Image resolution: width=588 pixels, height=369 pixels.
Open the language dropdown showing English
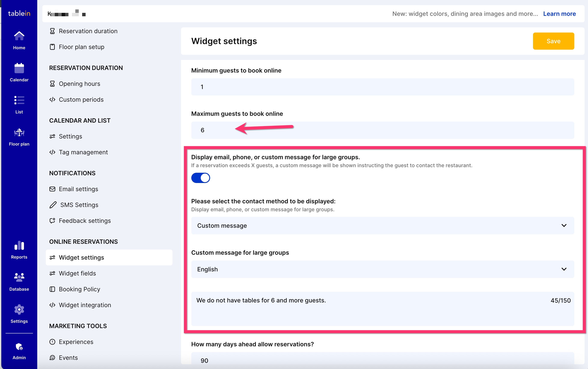pyautogui.click(x=383, y=269)
